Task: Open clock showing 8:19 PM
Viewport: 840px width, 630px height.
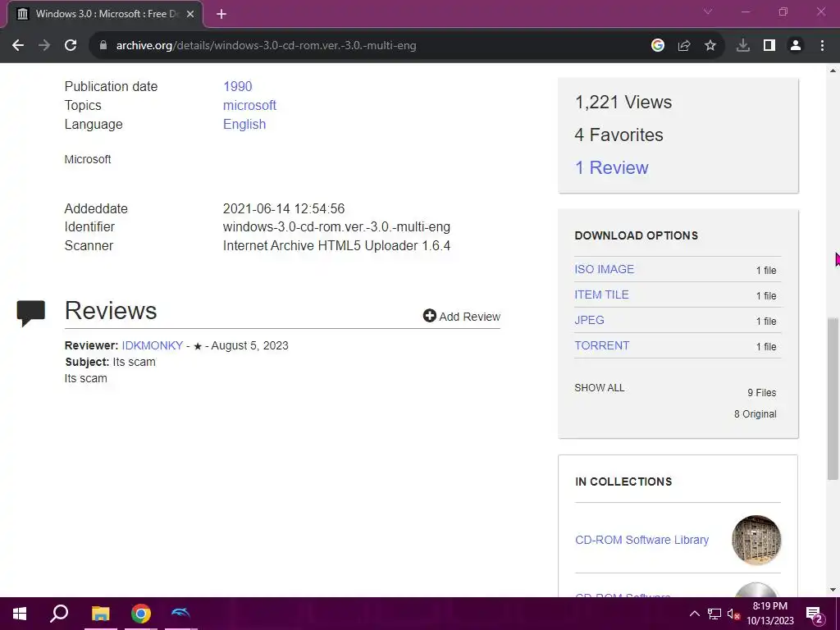Action: 770,614
